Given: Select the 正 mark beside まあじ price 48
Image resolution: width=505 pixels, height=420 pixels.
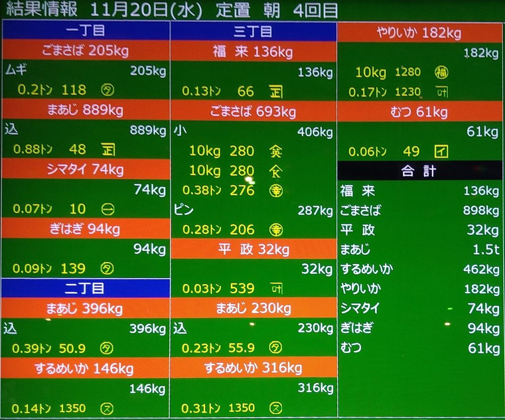Looking at the screenshot, I should [108, 149].
